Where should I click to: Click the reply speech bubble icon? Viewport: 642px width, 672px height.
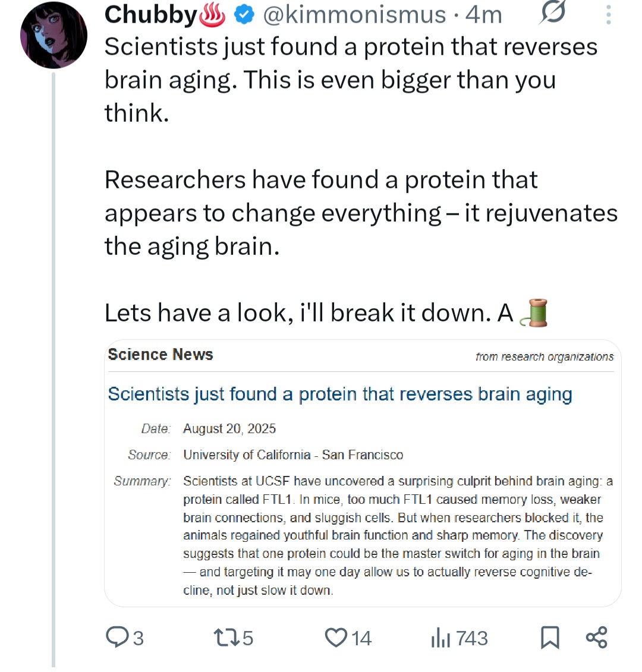coord(117,637)
